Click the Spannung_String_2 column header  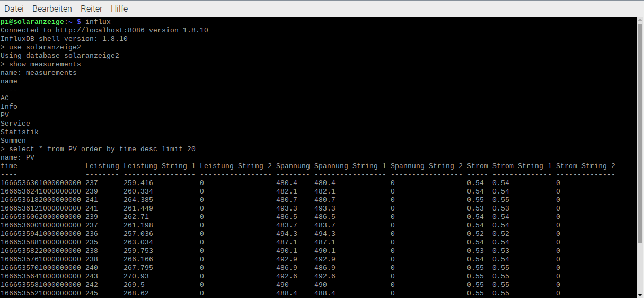pos(426,166)
